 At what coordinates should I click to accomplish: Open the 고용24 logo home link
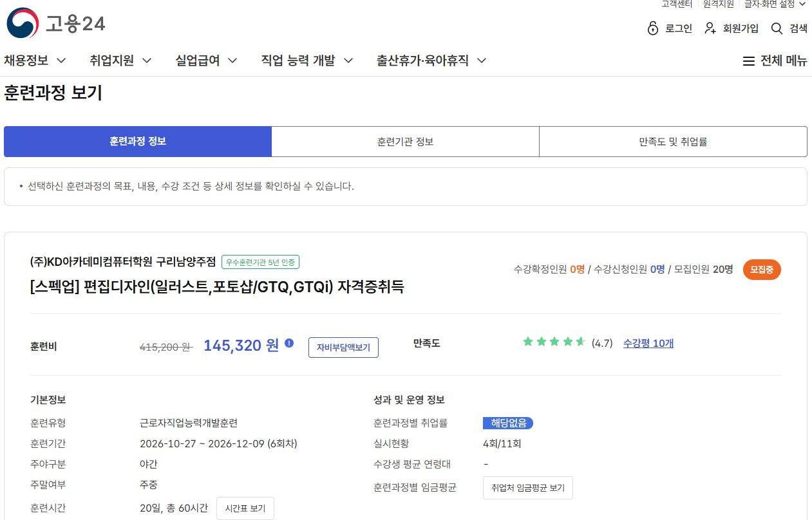coord(56,24)
